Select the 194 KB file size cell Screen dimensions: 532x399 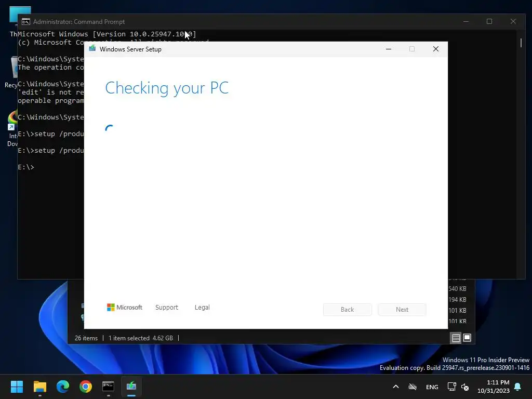[x=457, y=300]
